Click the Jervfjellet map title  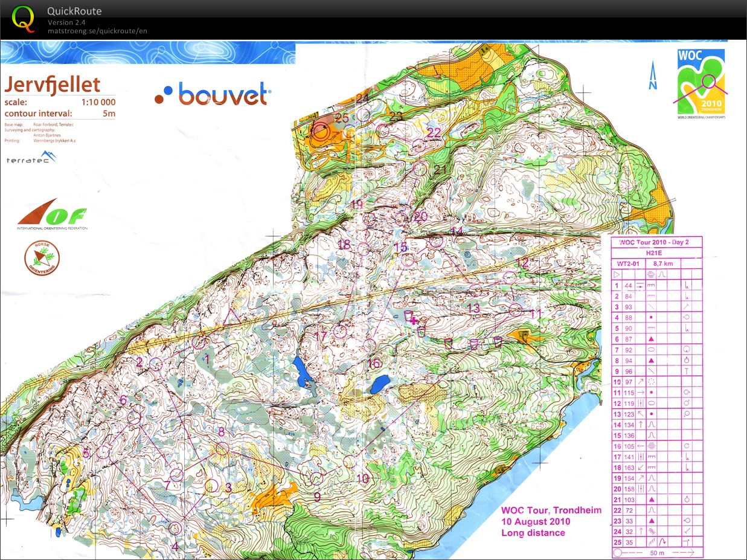click(x=52, y=85)
